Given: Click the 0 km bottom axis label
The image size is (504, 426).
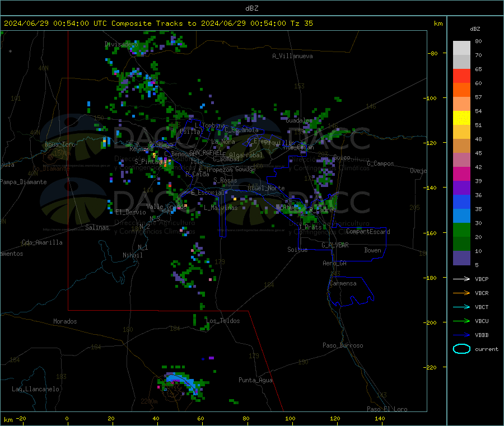Looking at the screenshot, I should [67, 419].
